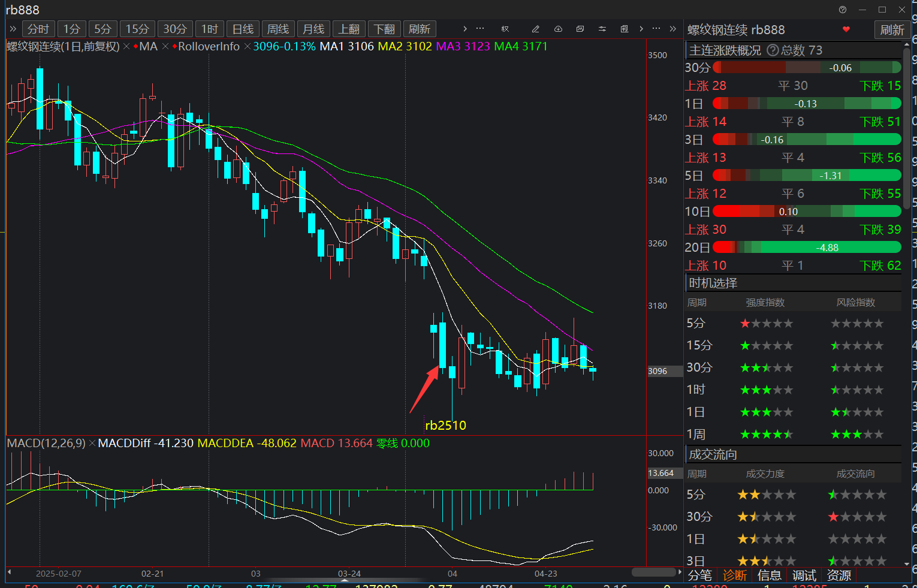The image size is (917, 588).
Task: Expand more periods with the right chevron
Action: [465, 29]
